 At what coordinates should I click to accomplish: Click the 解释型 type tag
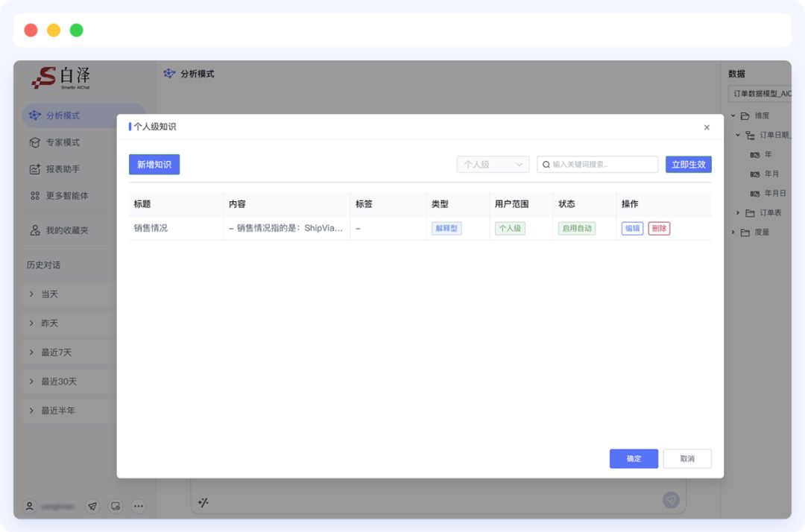click(446, 228)
